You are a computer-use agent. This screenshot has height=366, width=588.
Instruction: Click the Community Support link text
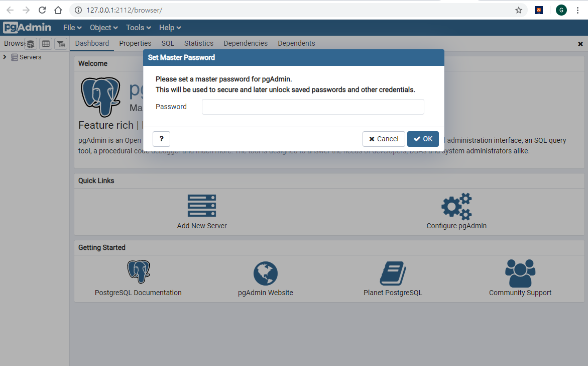point(520,293)
